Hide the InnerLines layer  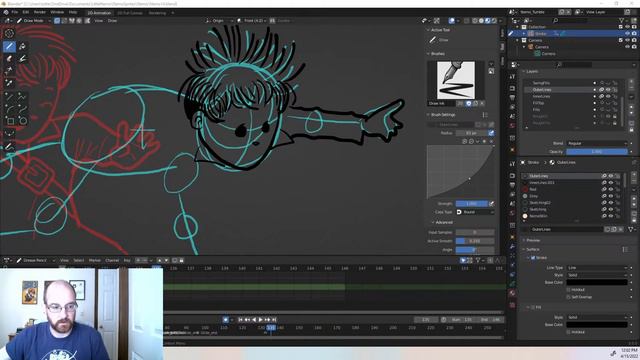[x=608, y=96]
